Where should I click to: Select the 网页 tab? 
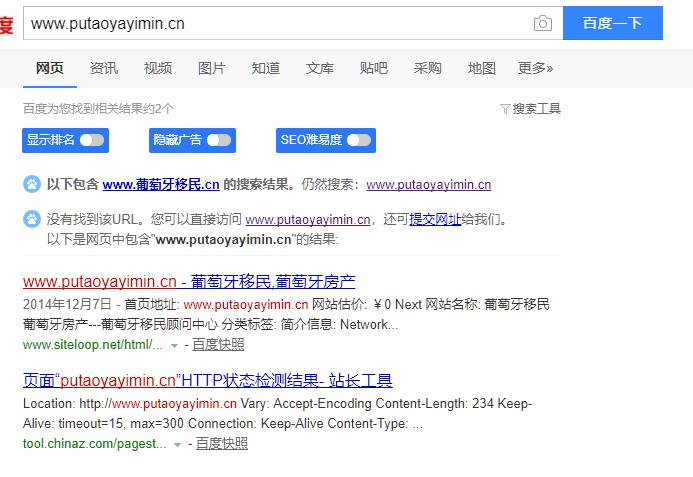click(50, 69)
